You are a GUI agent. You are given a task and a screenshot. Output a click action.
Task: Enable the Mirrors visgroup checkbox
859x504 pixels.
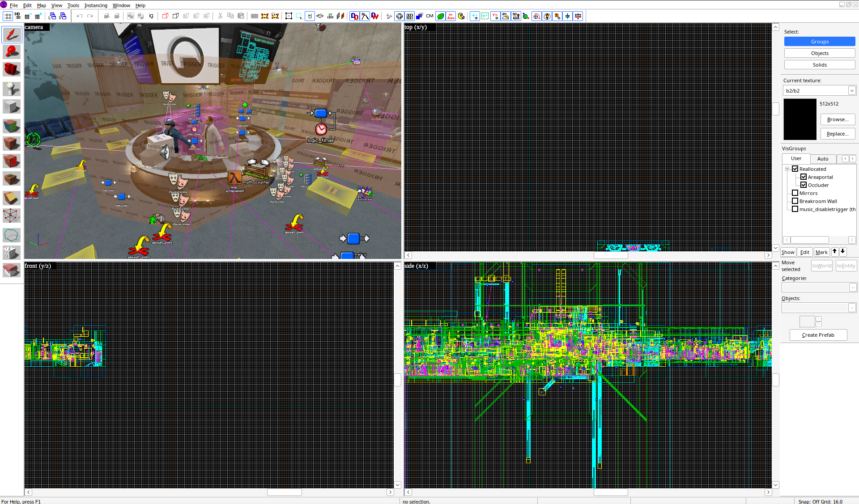[795, 193]
